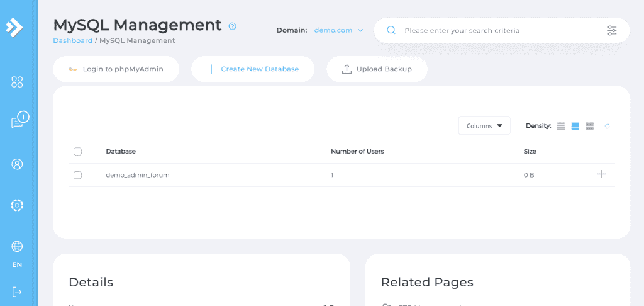
Task: Open the settings gear icon in sidebar
Action: 17,205
